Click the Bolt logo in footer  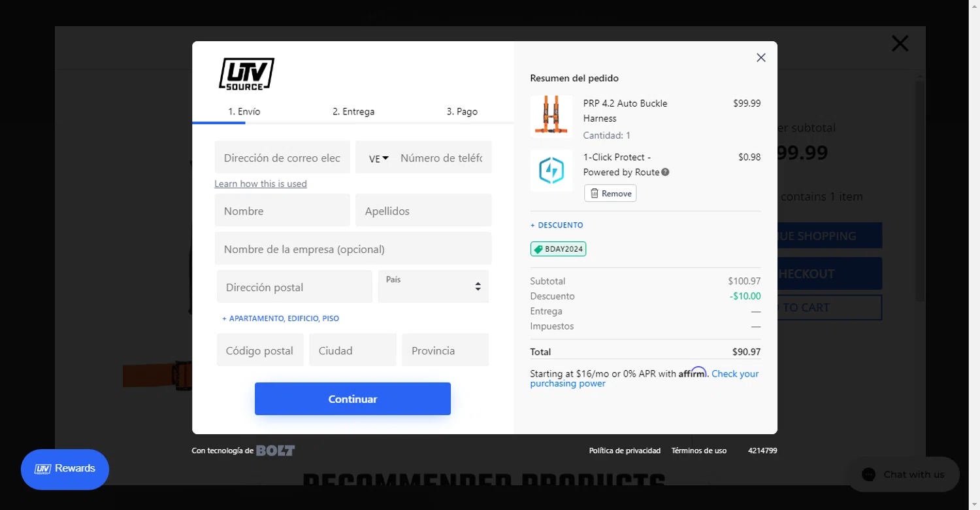[x=275, y=450]
